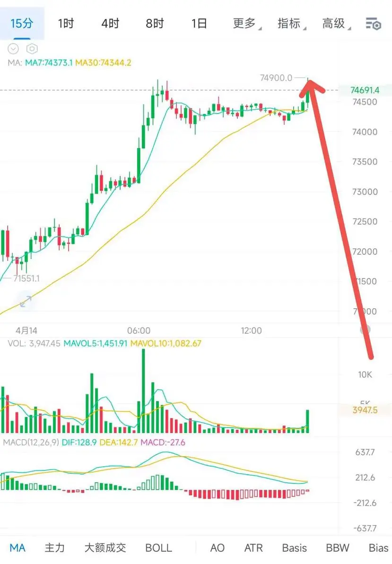Switch to the 1时 timeframe
Viewport: 392px width, 564px height.
(66, 24)
